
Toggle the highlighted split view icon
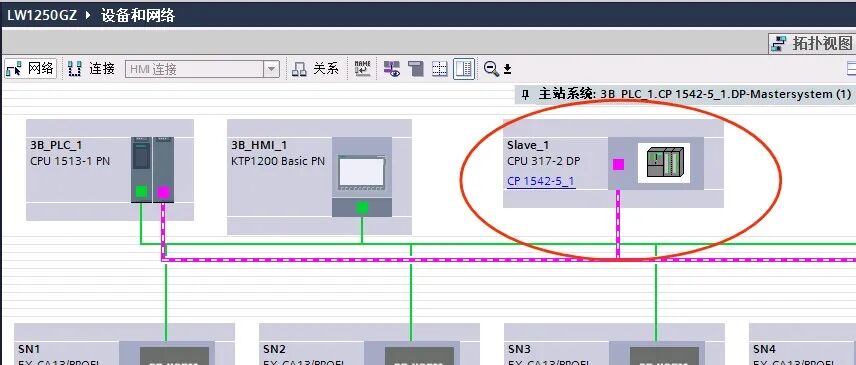pyautogui.click(x=463, y=69)
